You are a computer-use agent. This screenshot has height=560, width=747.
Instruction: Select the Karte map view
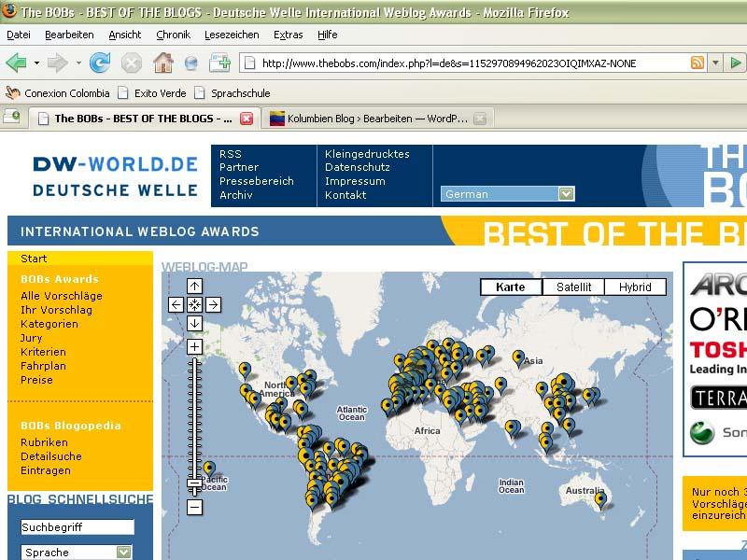[x=511, y=287]
